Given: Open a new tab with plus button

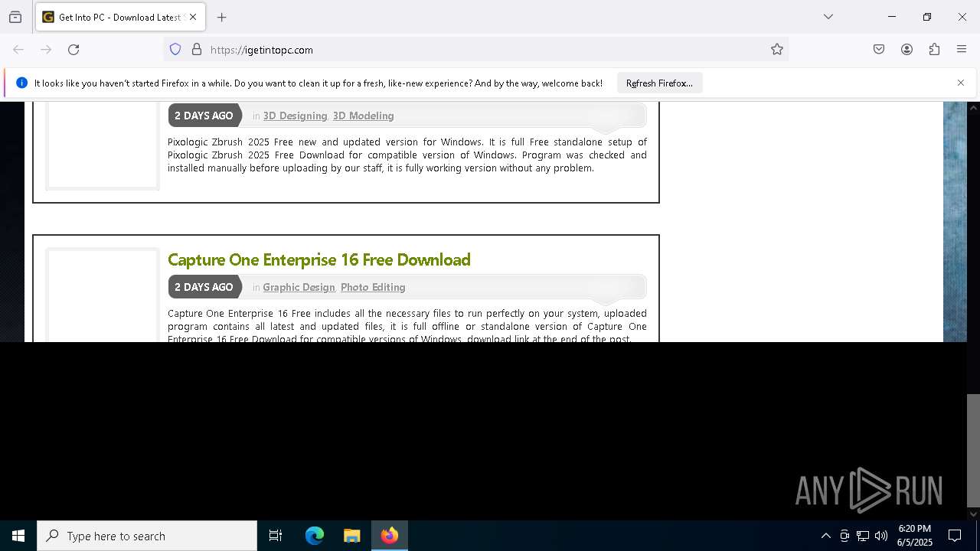Looking at the screenshot, I should (222, 17).
